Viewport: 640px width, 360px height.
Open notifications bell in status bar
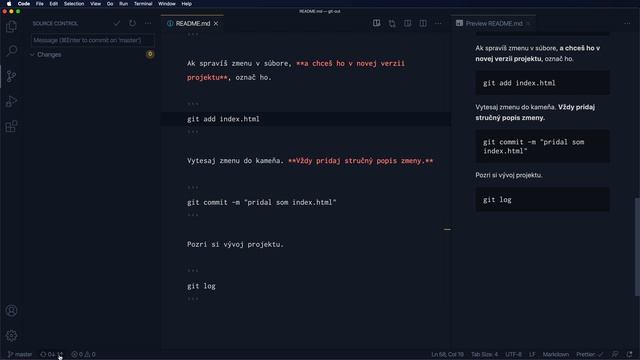[629, 354]
